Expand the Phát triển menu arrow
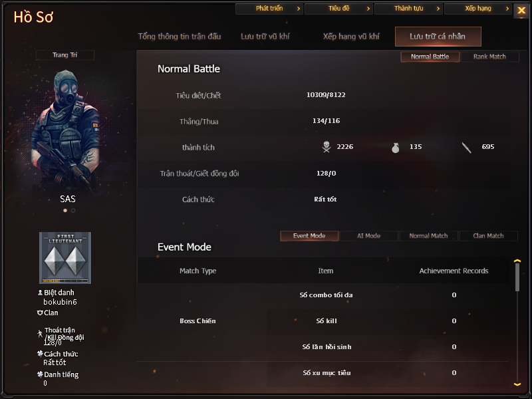This screenshot has width=532, height=399. 299,9
